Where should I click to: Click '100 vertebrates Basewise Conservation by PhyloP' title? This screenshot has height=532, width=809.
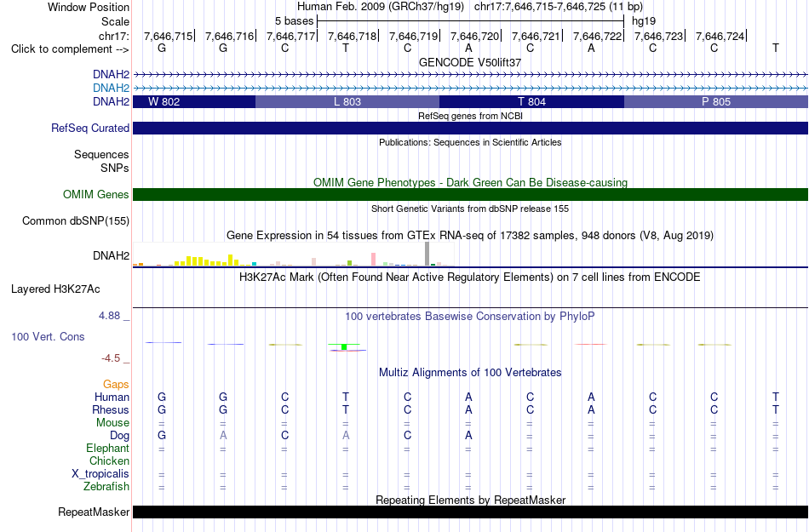pos(470,316)
